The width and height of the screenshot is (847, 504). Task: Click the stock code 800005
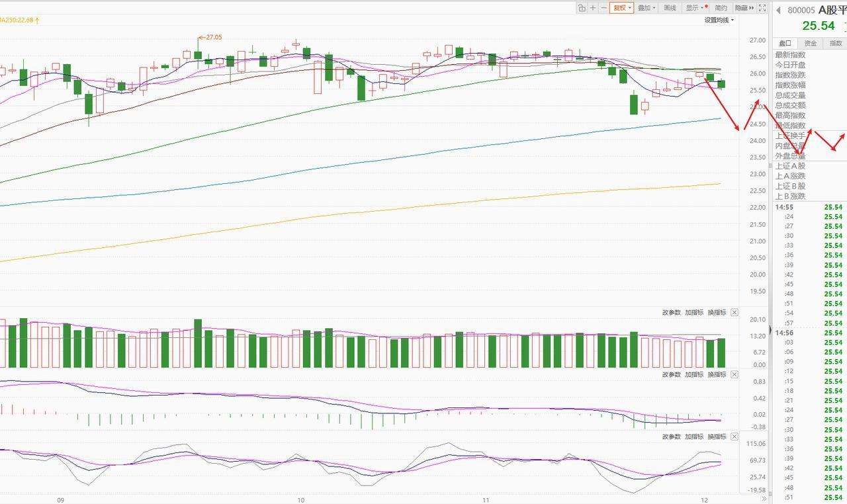pos(801,10)
